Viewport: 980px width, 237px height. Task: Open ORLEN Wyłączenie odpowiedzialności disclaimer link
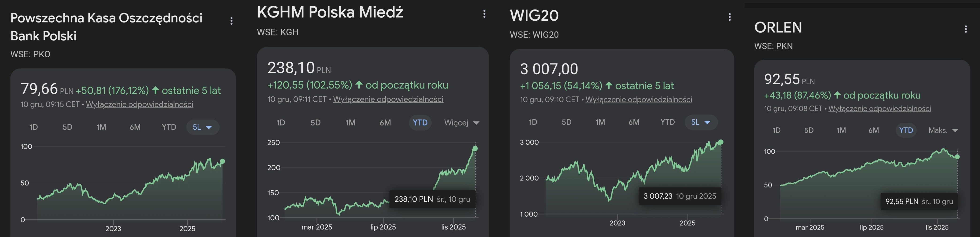(x=879, y=109)
